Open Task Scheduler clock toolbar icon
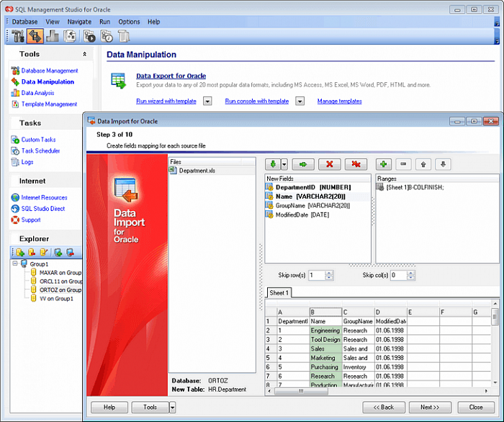 (x=107, y=36)
